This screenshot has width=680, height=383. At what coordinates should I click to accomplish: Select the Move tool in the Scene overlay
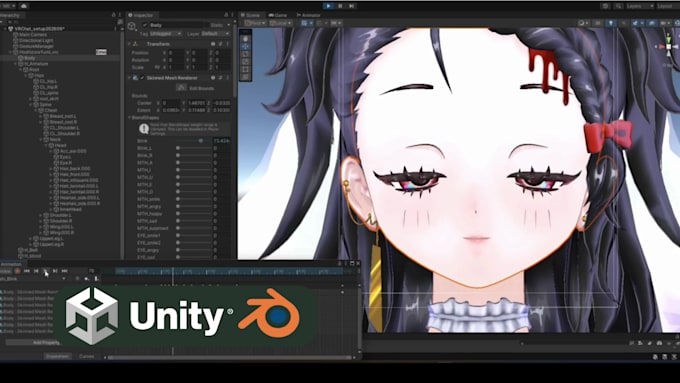click(x=245, y=46)
